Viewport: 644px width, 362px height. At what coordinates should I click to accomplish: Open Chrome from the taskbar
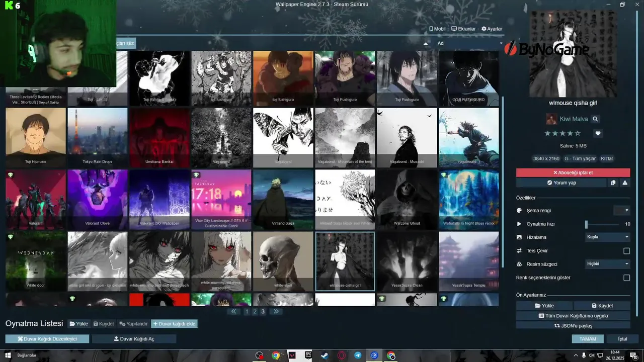click(x=276, y=355)
